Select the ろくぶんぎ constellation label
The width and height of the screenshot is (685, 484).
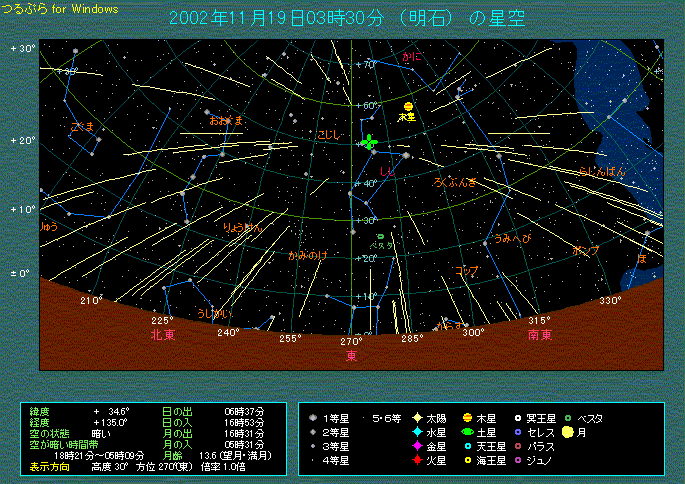455,182
